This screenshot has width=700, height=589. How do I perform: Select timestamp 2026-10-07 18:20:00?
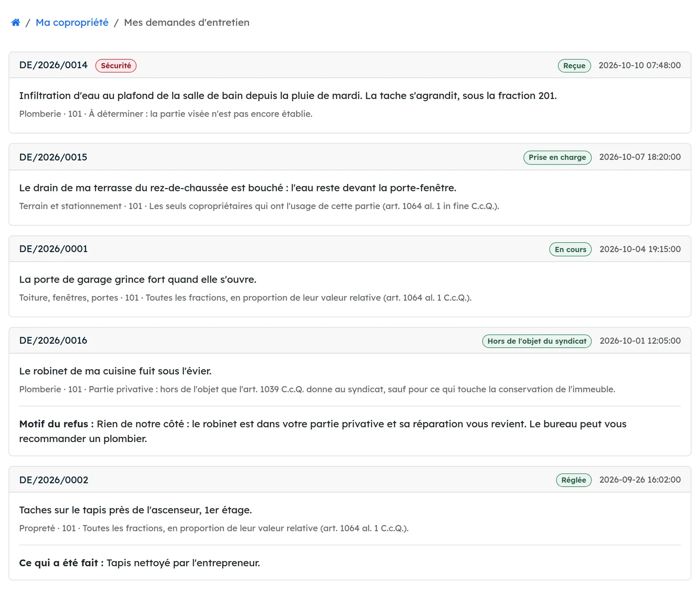coord(640,157)
